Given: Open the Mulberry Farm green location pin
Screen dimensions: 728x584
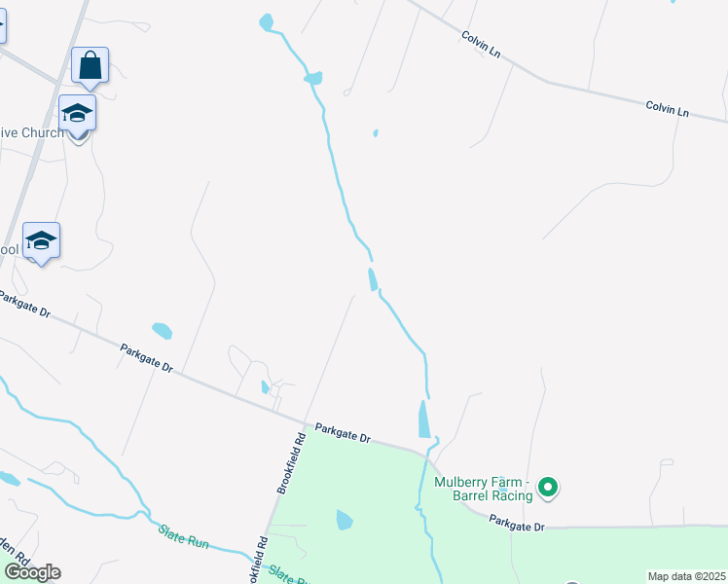Looking at the screenshot, I should (x=548, y=489).
